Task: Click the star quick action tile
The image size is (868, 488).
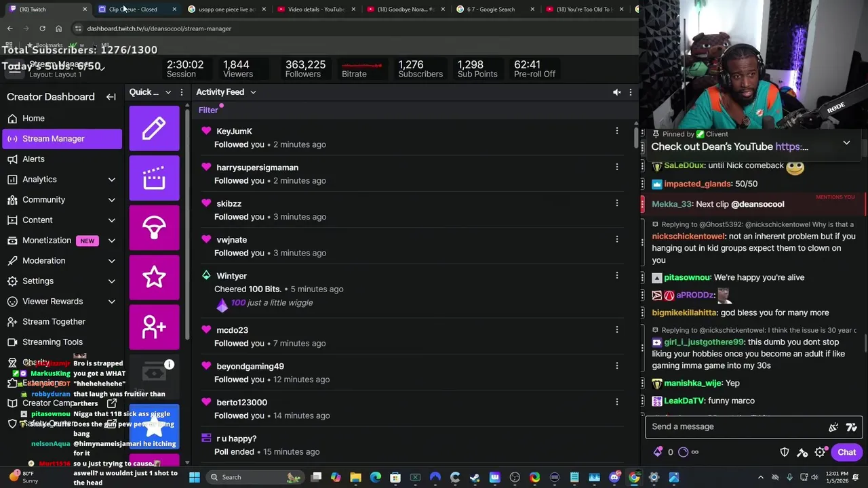Action: tap(155, 277)
